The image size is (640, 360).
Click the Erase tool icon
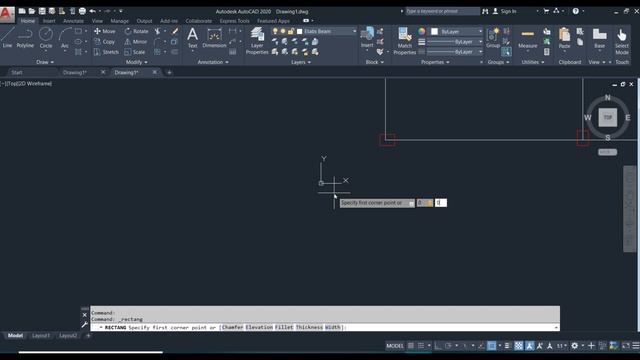click(x=175, y=31)
